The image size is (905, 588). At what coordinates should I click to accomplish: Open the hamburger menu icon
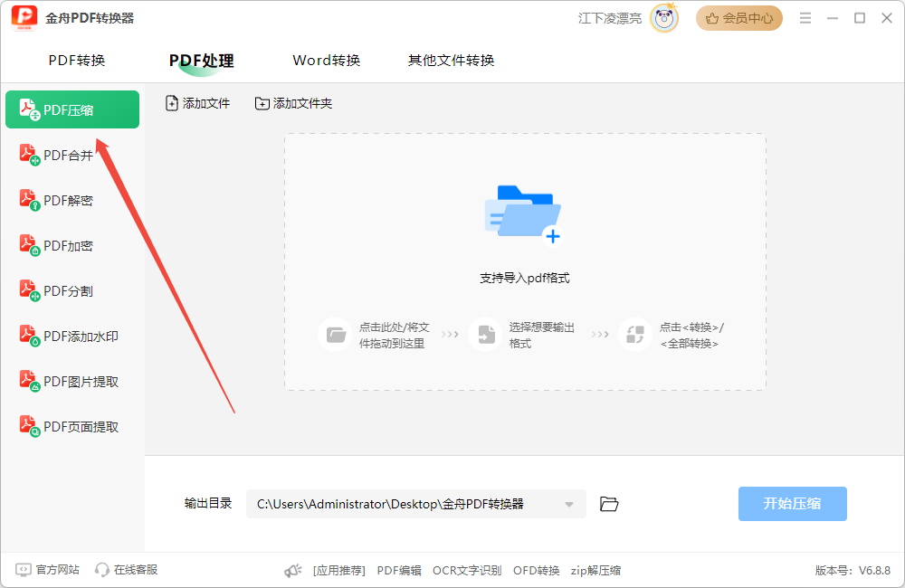[805, 18]
